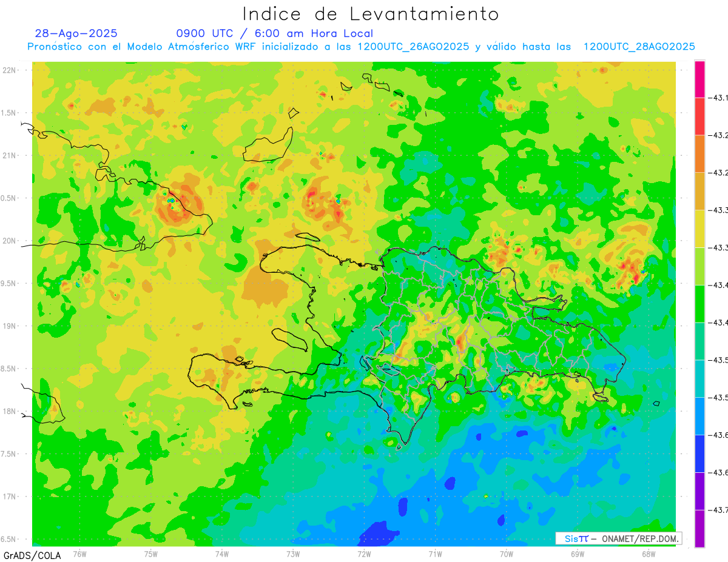
Task: Click the "69W" longitude label
Action: click(578, 554)
